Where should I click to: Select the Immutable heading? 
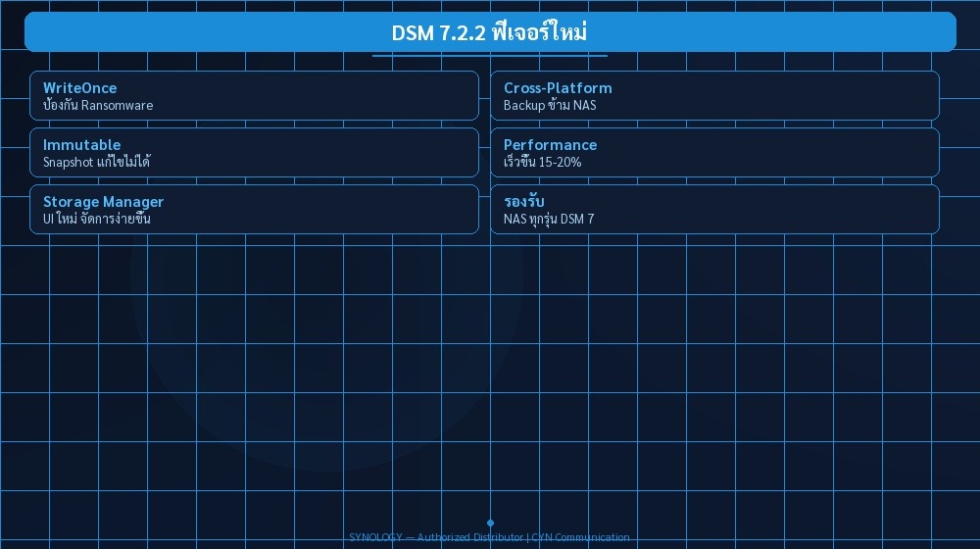[x=82, y=145]
